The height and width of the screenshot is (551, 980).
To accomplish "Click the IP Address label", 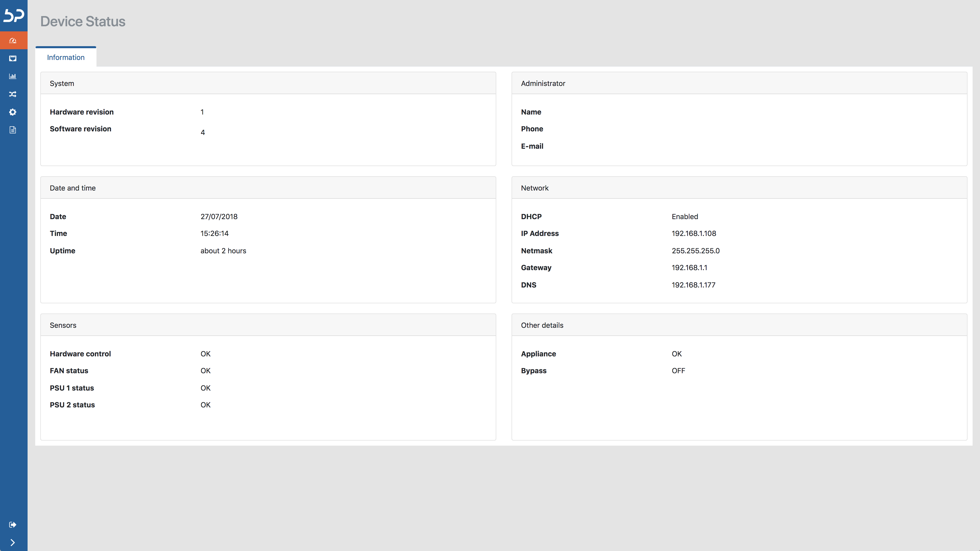I will point(539,233).
